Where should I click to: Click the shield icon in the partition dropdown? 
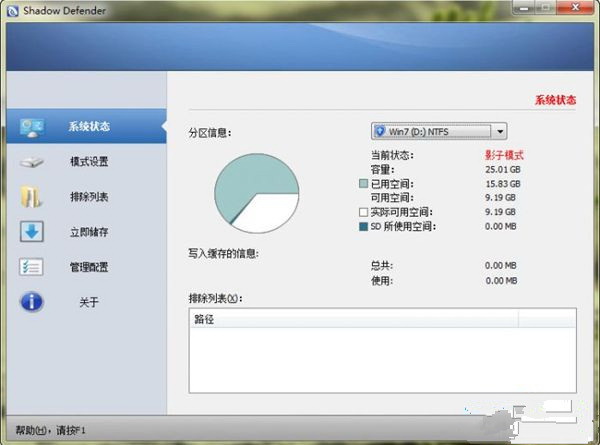point(380,132)
